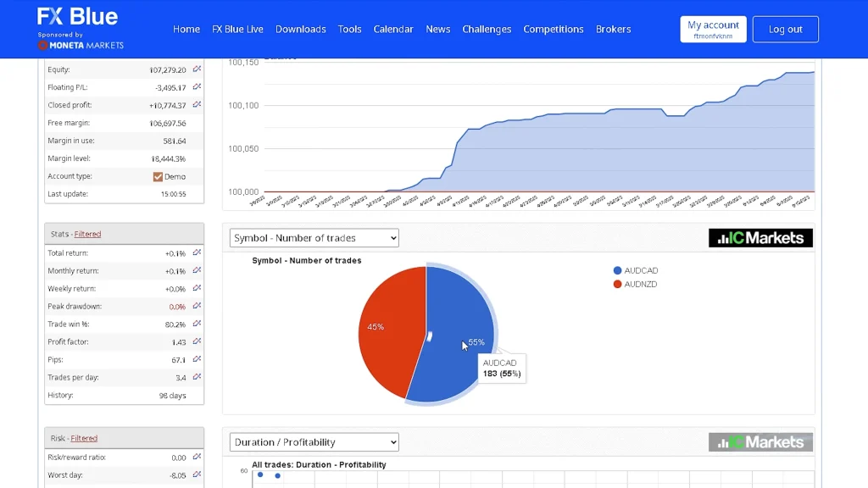Click the AUDNZD red legend swatch

pos(617,285)
